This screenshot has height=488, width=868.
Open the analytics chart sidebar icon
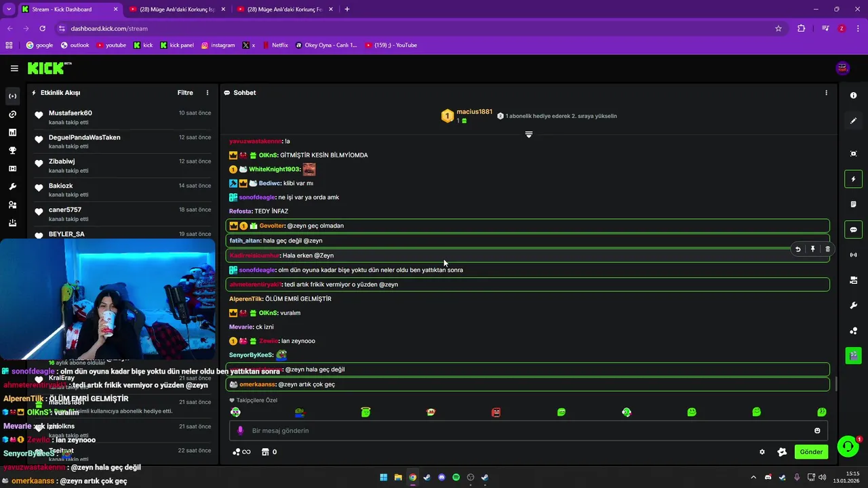click(12, 132)
